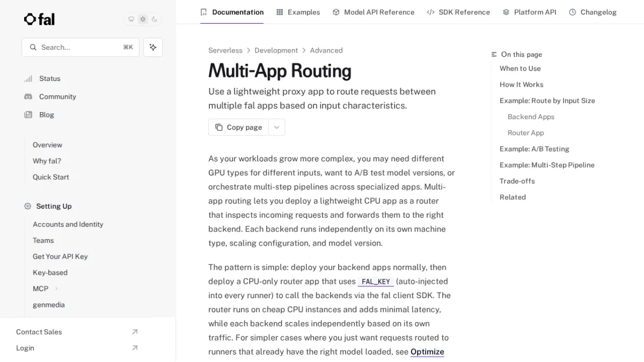Open Key-based page
Viewport: 644px width, 362px height.
tap(50, 272)
